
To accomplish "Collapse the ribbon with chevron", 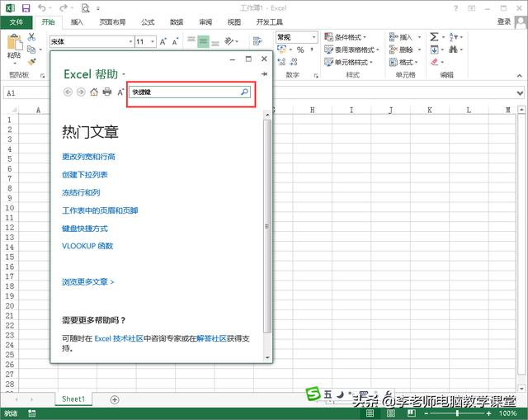I will click(x=519, y=76).
